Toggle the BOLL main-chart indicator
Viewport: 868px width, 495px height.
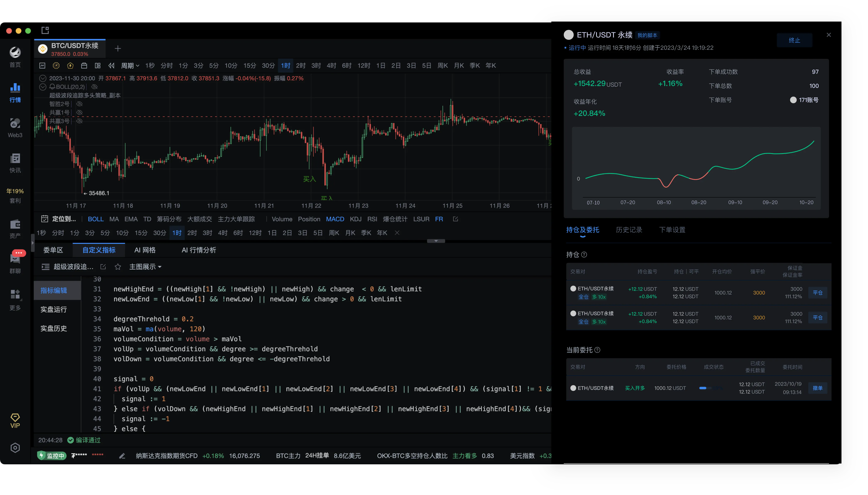(96, 219)
